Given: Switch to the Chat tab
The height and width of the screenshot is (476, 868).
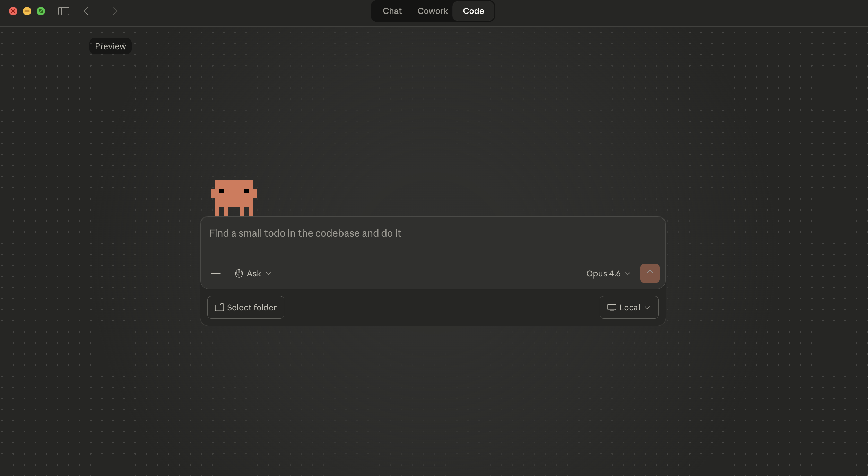Looking at the screenshot, I should 392,11.
